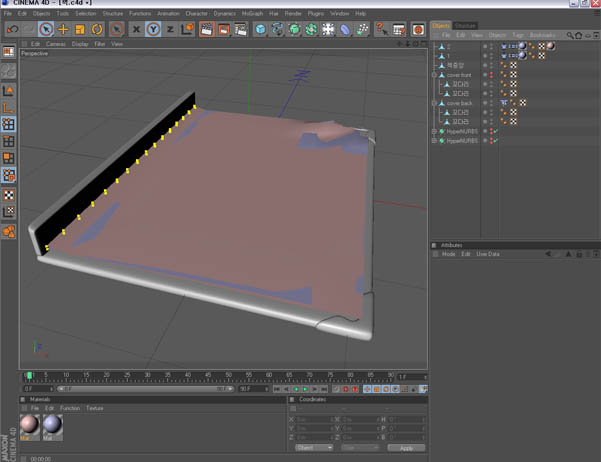Expand the cover front object tree

[434, 75]
